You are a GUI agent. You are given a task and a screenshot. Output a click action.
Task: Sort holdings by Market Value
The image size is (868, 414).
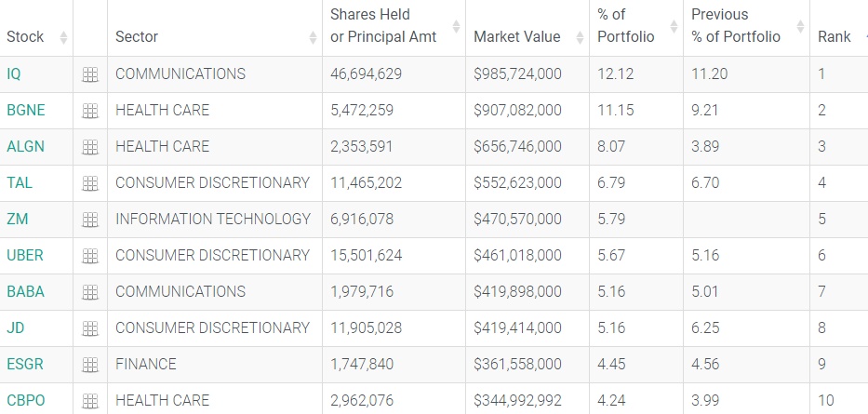(517, 37)
